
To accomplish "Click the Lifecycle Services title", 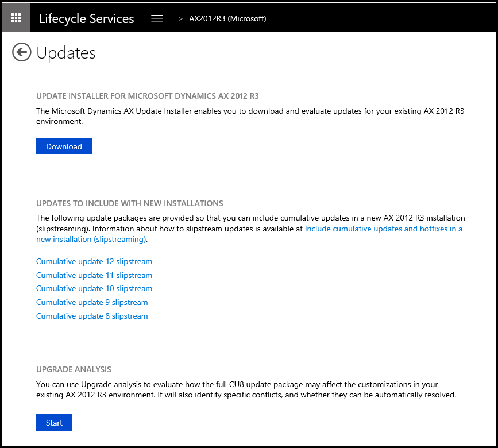I will coord(86,18).
